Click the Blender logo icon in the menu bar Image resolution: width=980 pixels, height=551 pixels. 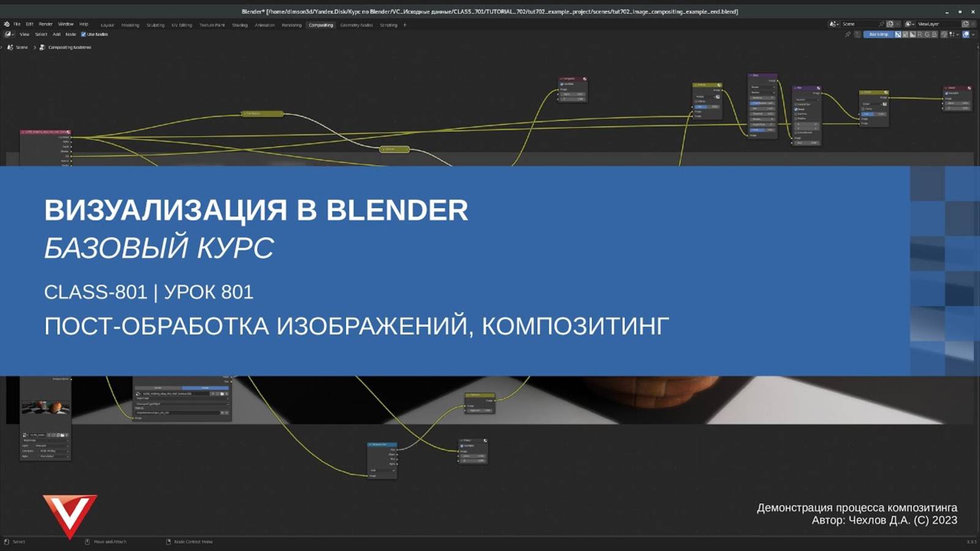[x=7, y=24]
